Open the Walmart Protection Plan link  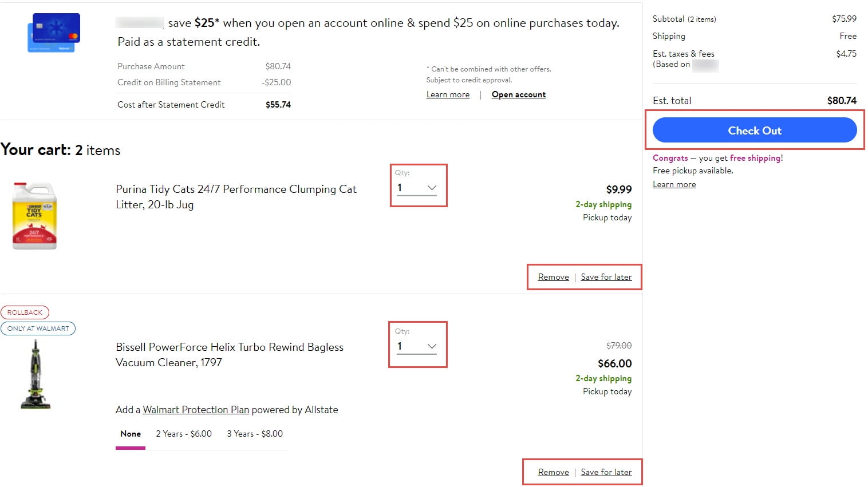pos(196,410)
